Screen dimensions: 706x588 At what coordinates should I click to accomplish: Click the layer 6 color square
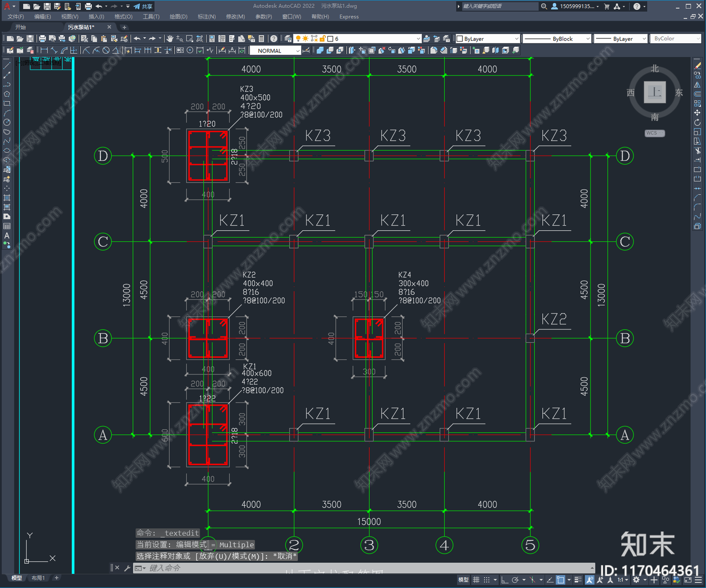point(330,39)
